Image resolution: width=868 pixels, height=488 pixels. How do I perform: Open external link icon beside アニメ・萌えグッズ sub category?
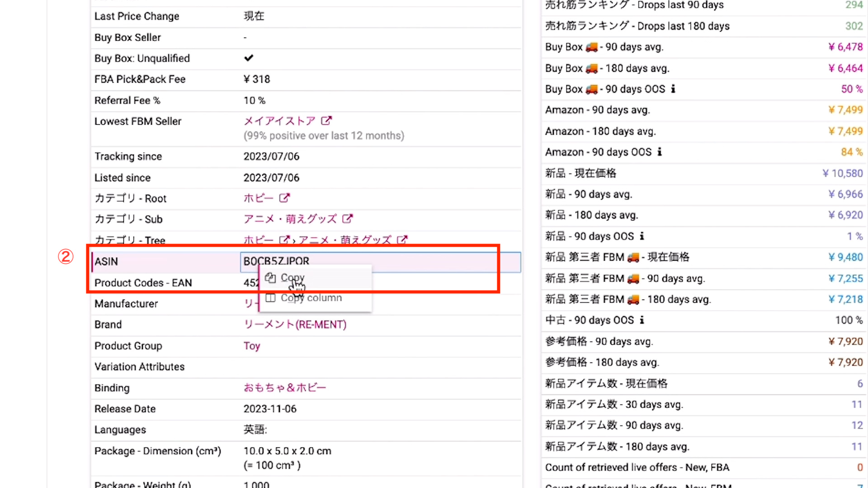(347, 219)
